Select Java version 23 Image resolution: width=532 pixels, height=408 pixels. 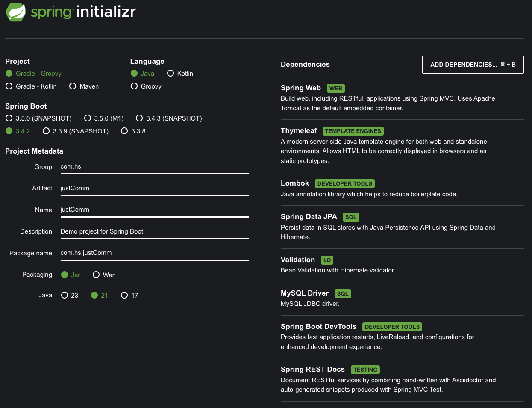tap(70, 296)
